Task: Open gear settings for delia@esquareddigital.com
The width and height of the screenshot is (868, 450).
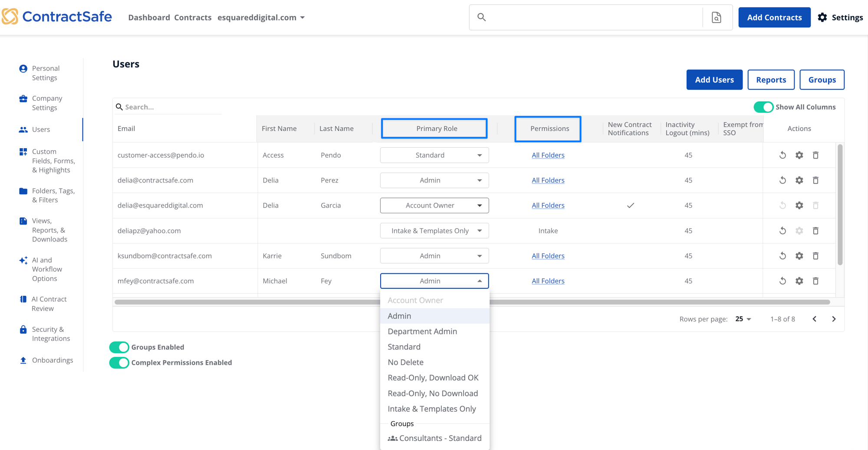Action: click(x=799, y=205)
